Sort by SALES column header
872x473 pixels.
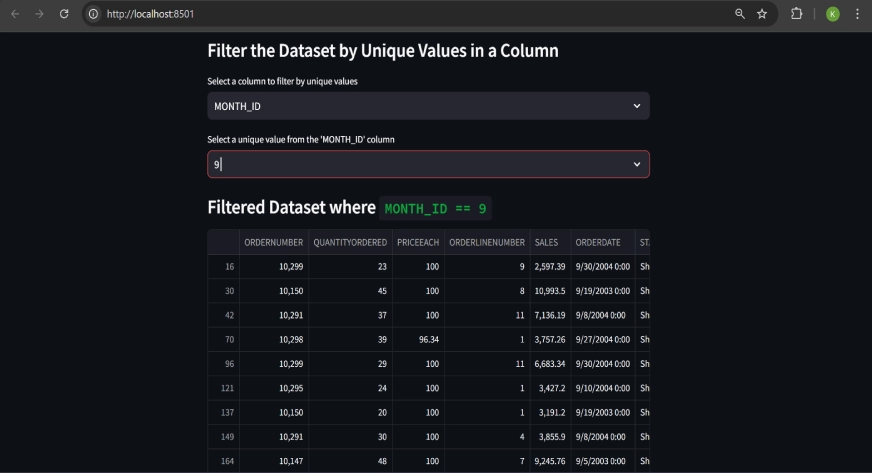coord(550,242)
